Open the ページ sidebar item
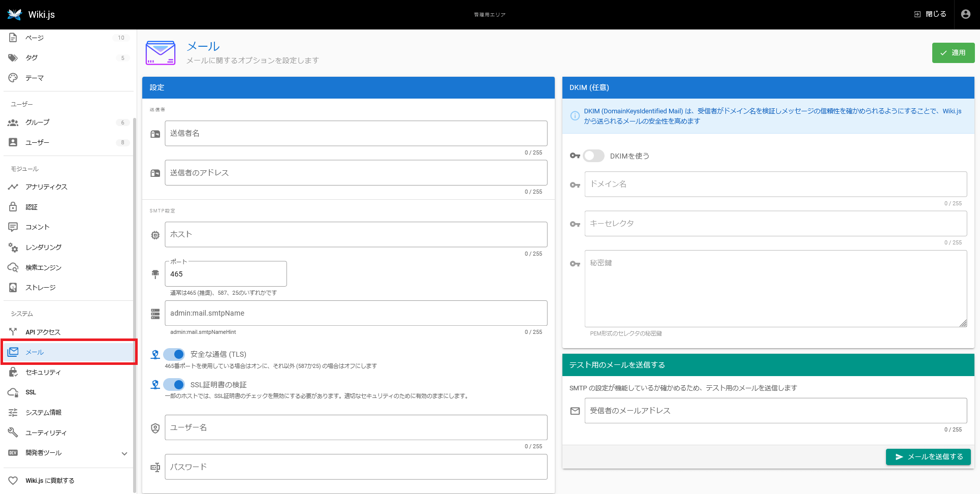Viewport: 980px width, 494px height. tap(68, 38)
